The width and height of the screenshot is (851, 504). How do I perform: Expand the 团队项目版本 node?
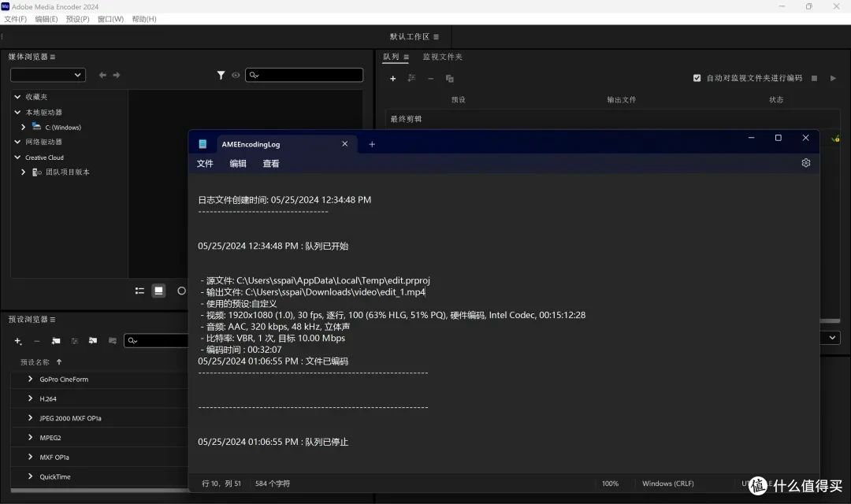coord(24,172)
